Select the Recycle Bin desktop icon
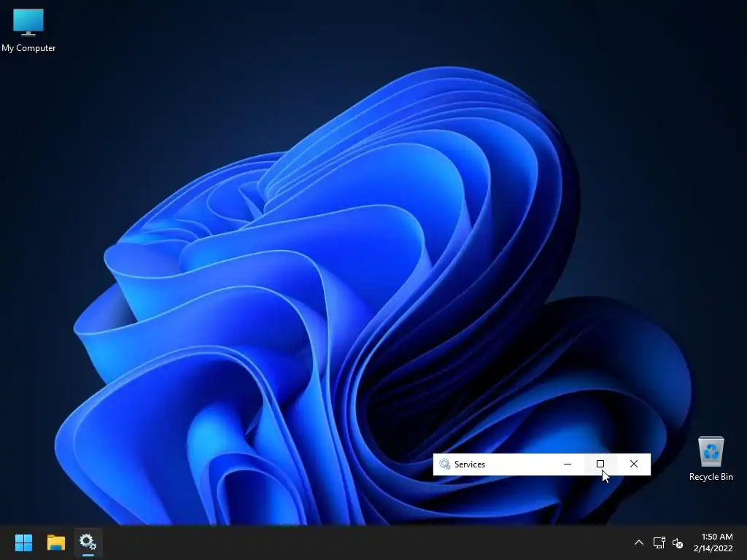 (711, 459)
